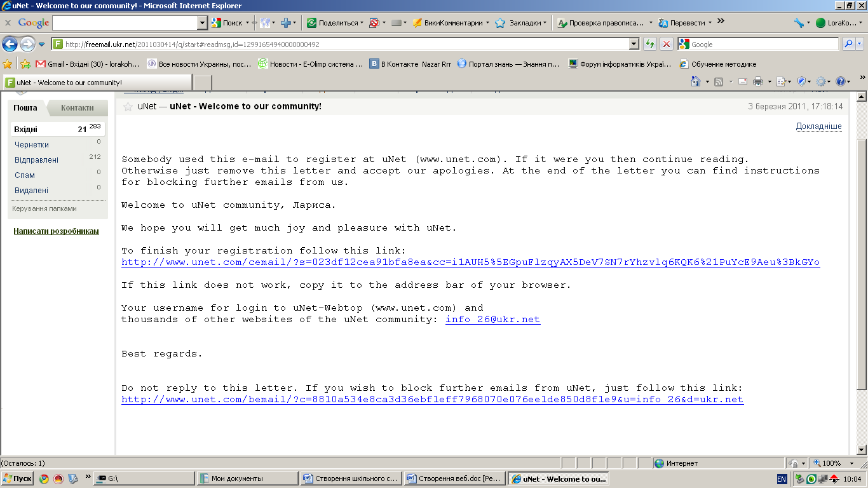Open the Help question mark icon
This screenshot has height=488, width=868.
pyautogui.click(x=841, y=81)
